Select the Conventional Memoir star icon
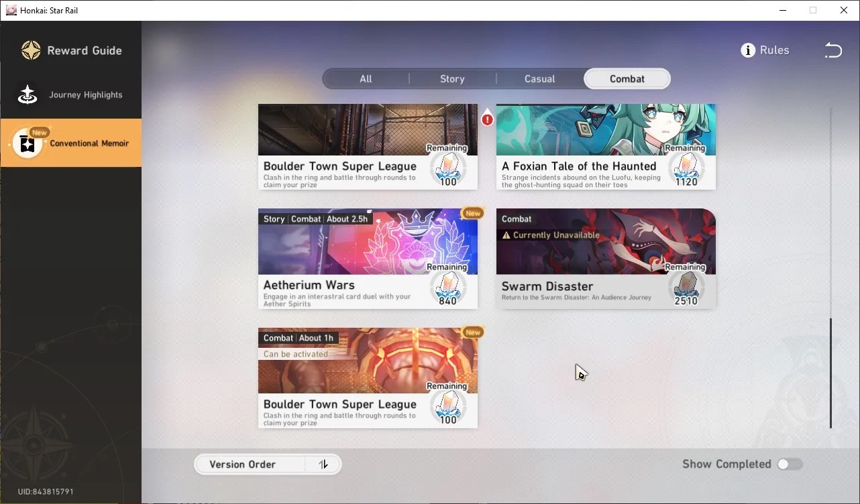This screenshot has width=860, height=504. click(28, 143)
